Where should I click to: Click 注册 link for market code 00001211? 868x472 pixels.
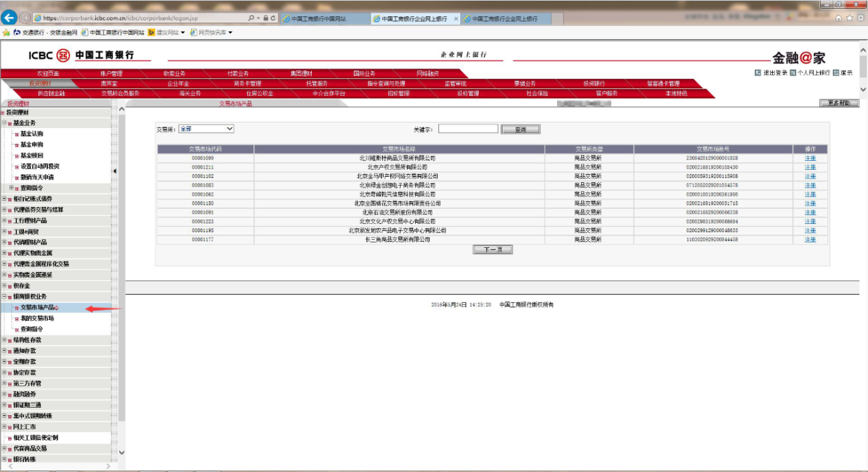(x=810, y=167)
